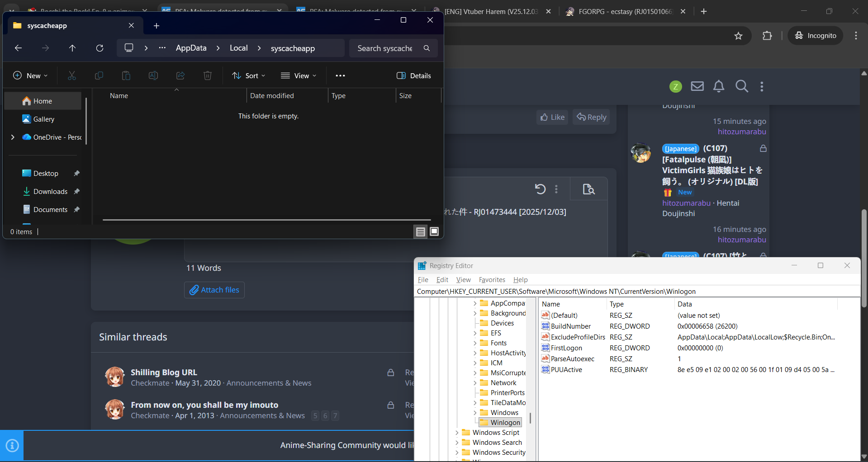This screenshot has height=462, width=868.
Task: Open the Sort dropdown in File Explorer
Action: point(249,75)
